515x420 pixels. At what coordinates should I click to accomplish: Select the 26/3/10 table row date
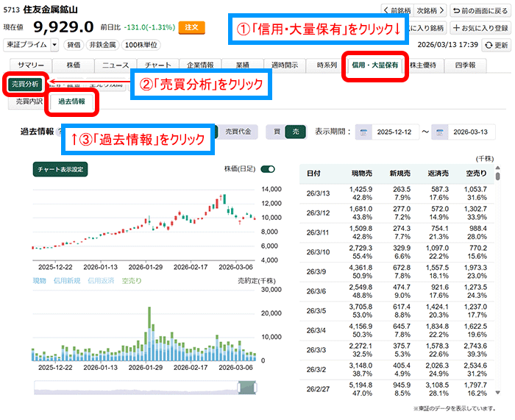(318, 252)
